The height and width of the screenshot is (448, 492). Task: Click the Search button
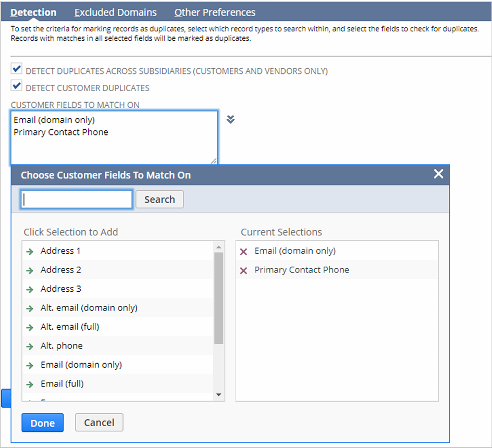[x=159, y=200]
